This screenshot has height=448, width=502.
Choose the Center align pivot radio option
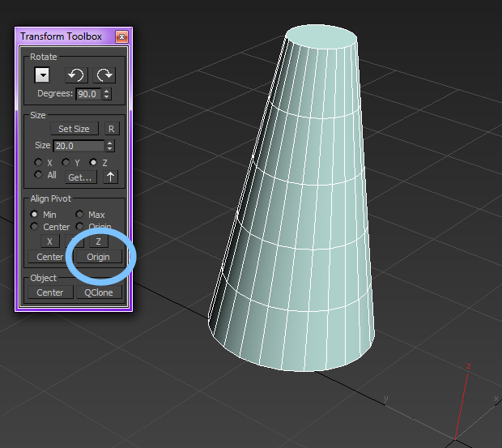pos(35,227)
